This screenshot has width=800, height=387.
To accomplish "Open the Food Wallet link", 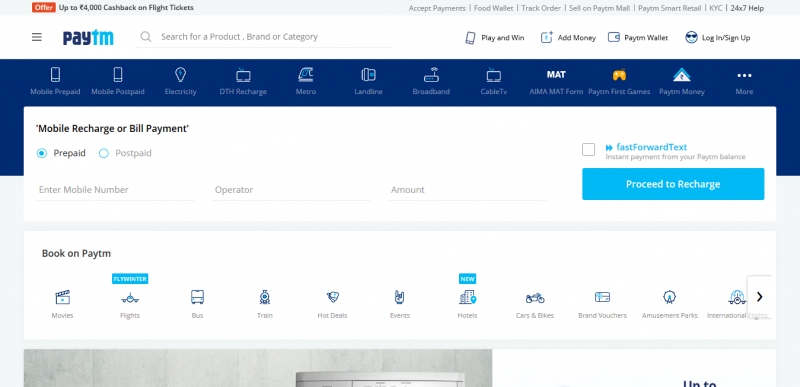I will (494, 8).
